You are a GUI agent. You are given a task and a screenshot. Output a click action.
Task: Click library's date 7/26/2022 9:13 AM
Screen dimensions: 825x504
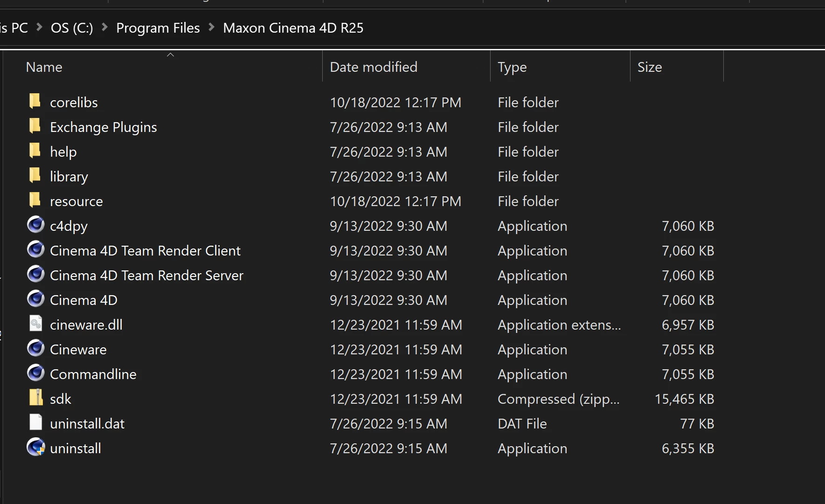[x=388, y=177]
